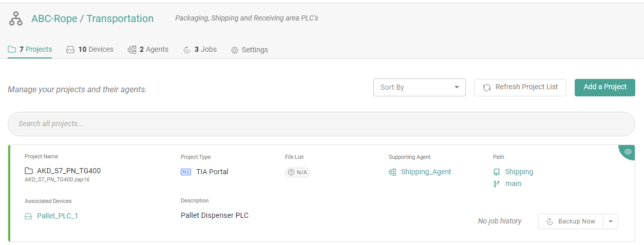The width and height of the screenshot is (644, 245).
Task: Focus the Search all projects field
Action: 321,124
